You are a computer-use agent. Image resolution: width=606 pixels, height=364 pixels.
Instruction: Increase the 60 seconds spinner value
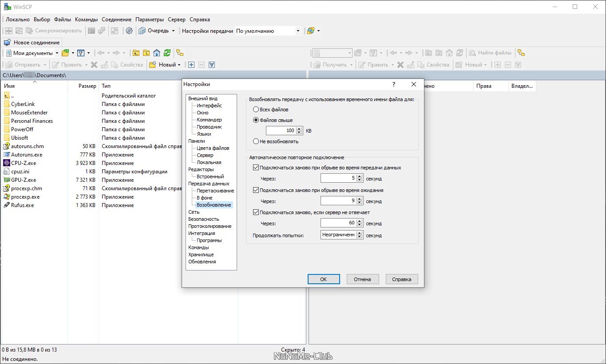coord(360,221)
